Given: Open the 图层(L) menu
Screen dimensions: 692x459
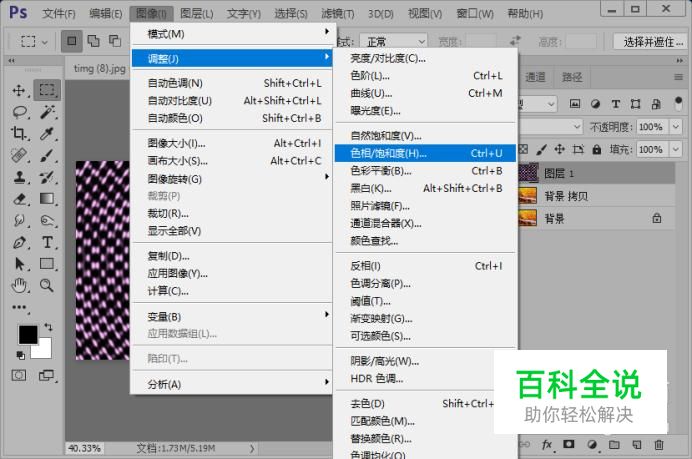Looking at the screenshot, I should tap(196, 14).
